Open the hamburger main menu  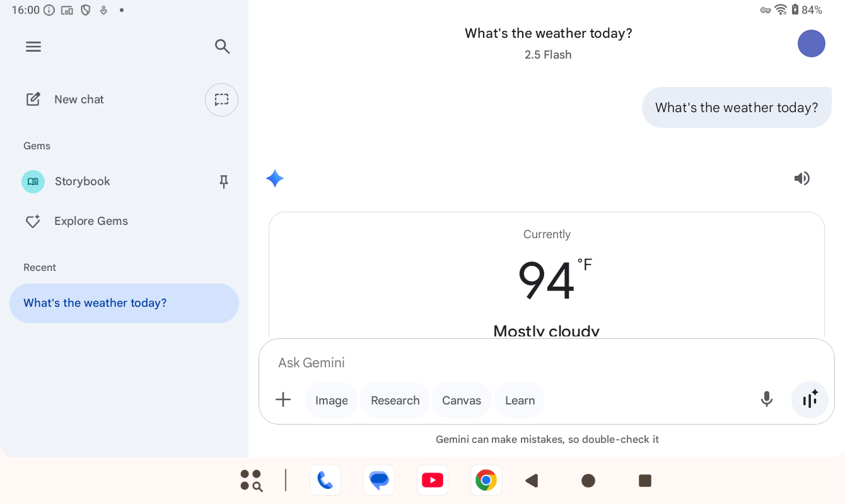(33, 47)
